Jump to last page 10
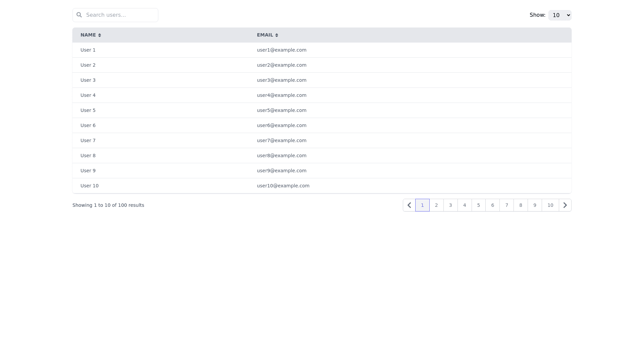The height and width of the screenshot is (362, 644). pyautogui.click(x=550, y=205)
